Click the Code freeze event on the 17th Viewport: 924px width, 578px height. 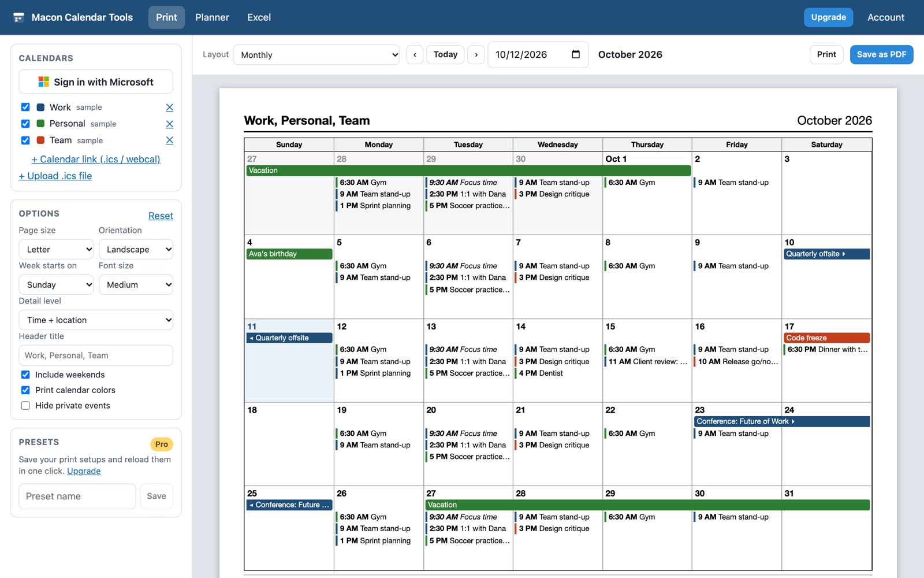click(826, 338)
